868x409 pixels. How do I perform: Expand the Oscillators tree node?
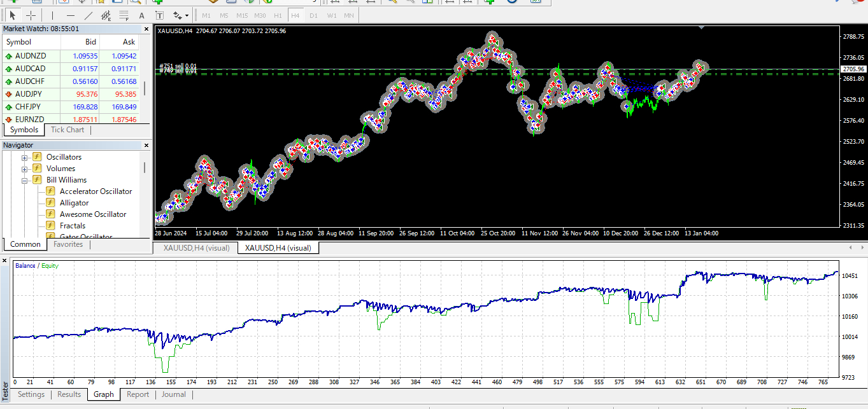coord(25,158)
